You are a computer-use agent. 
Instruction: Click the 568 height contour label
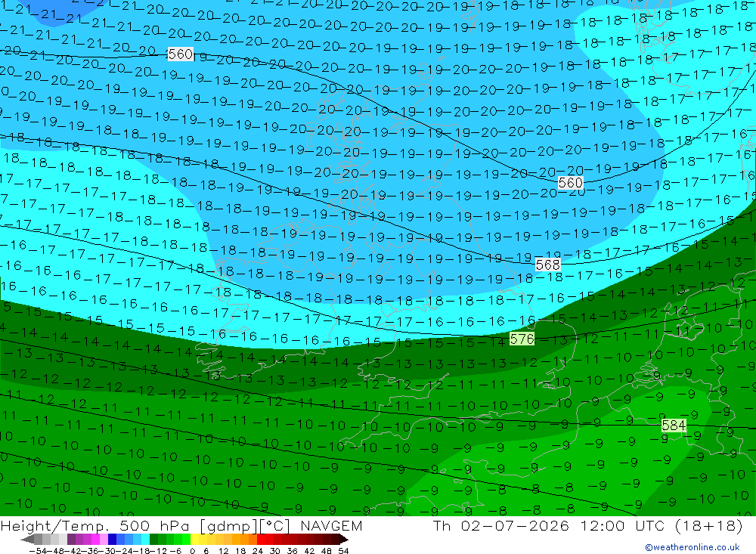(x=547, y=265)
